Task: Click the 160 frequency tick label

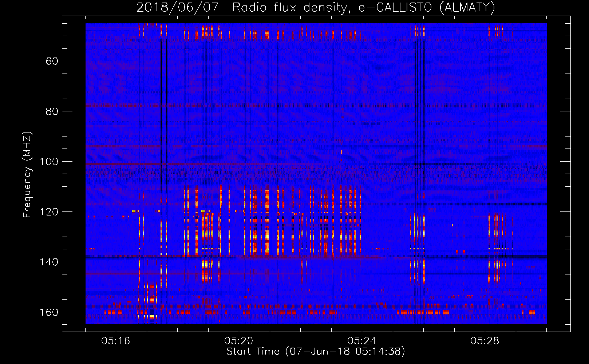Action: [x=49, y=312]
